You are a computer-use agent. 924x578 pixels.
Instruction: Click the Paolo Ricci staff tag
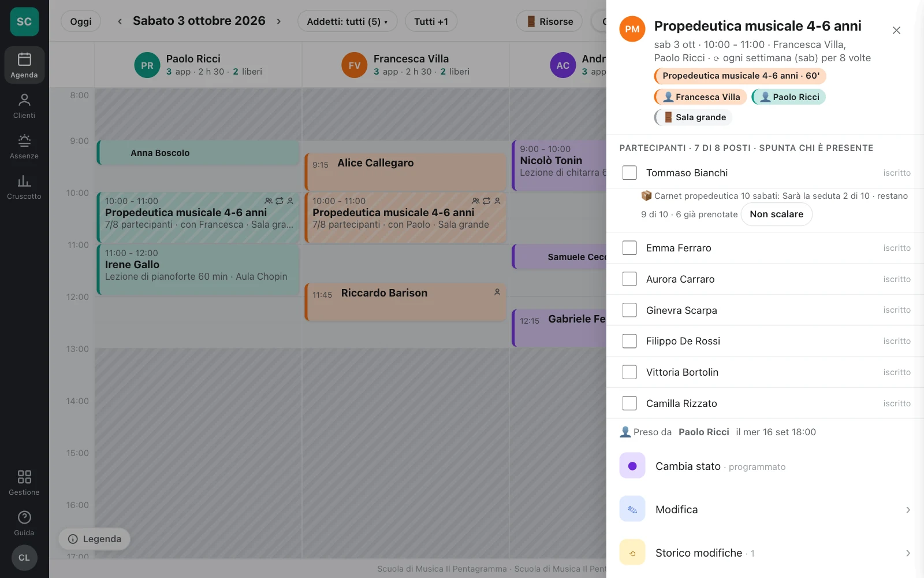click(x=789, y=97)
